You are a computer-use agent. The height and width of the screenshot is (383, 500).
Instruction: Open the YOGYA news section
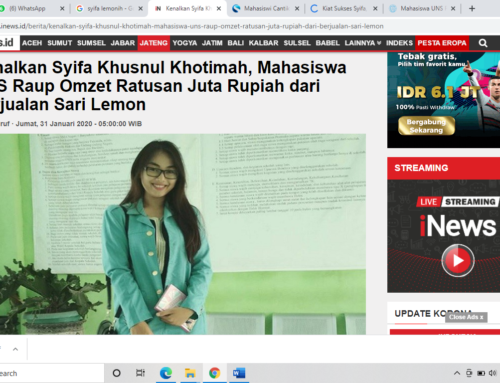185,43
